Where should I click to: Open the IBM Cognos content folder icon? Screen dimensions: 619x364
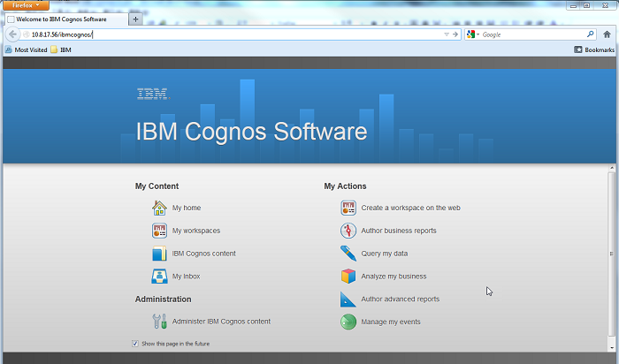(x=159, y=254)
